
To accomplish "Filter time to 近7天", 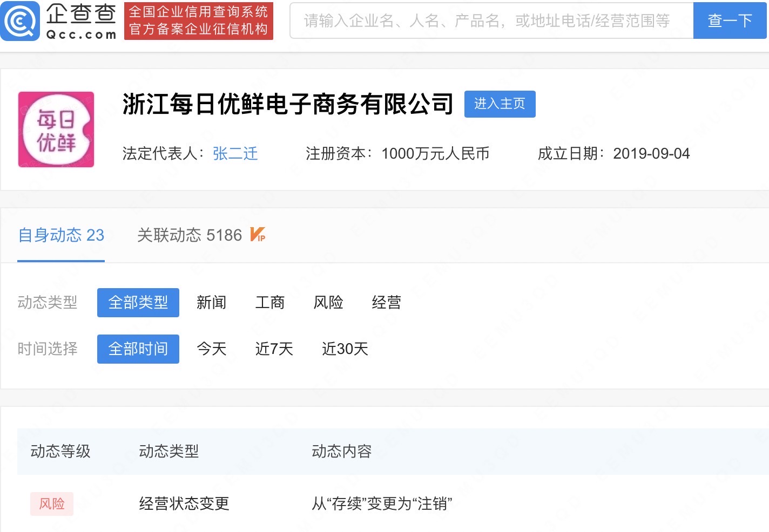I will [274, 349].
